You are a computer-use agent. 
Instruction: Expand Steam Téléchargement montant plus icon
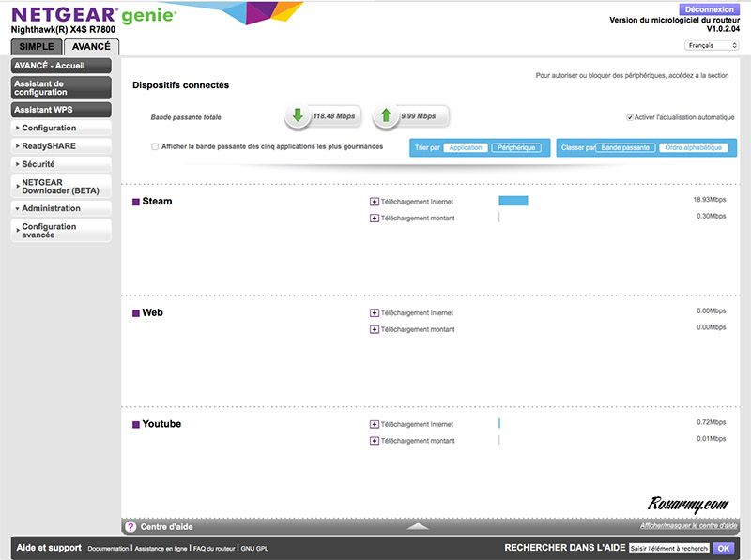point(375,218)
